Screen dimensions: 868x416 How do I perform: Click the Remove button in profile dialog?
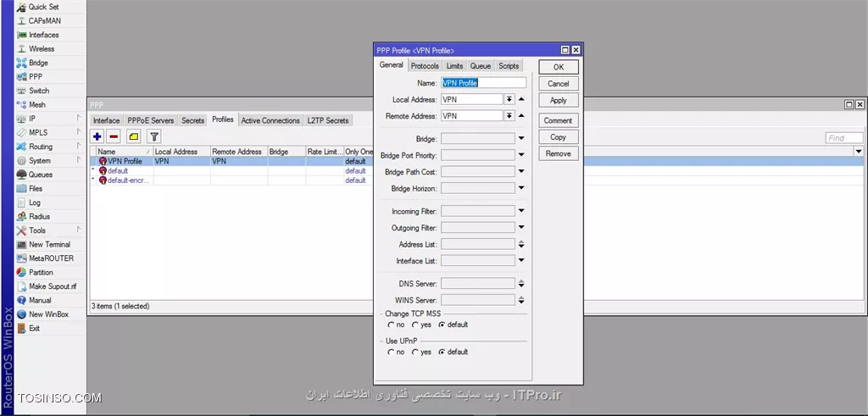(559, 153)
